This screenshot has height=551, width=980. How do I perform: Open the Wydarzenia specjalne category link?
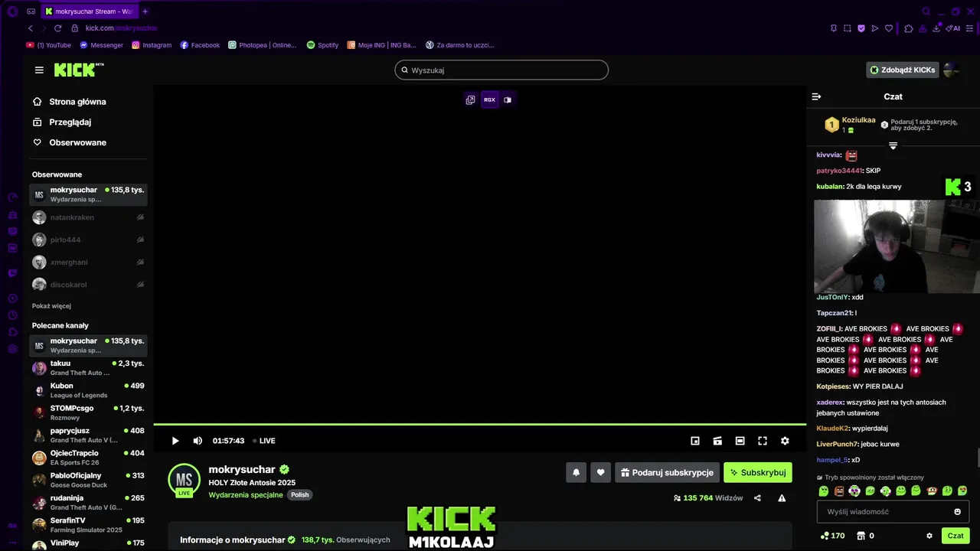coord(246,495)
